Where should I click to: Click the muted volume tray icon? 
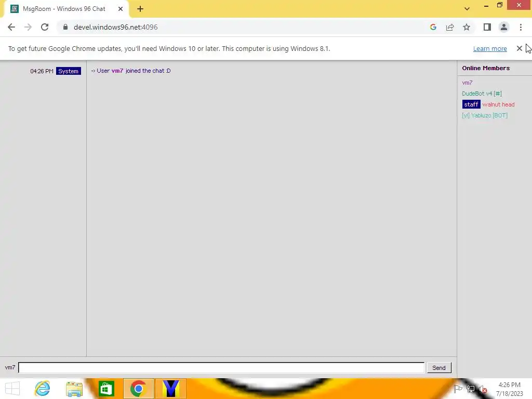click(x=483, y=389)
